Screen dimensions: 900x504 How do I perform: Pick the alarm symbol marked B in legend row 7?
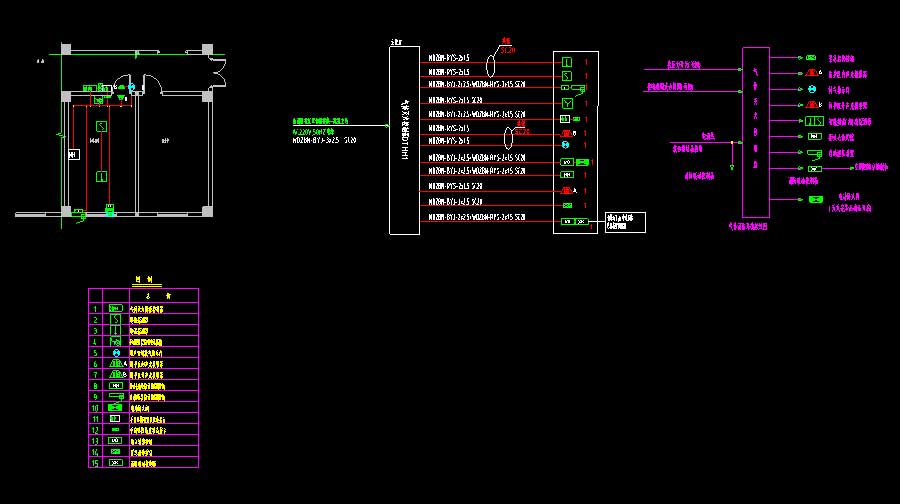[x=117, y=375]
